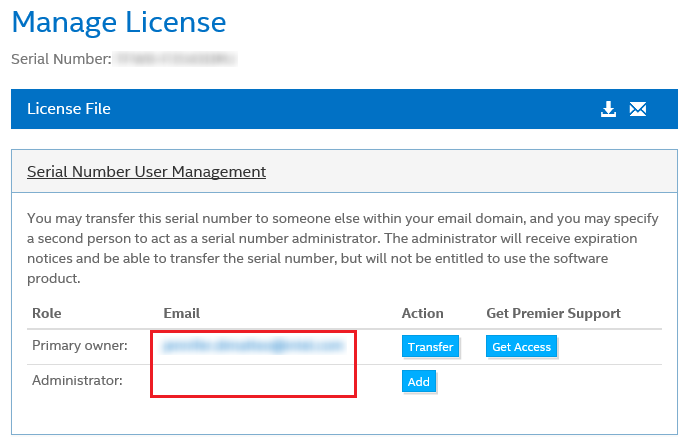
Task: Download the license file
Action: [608, 109]
